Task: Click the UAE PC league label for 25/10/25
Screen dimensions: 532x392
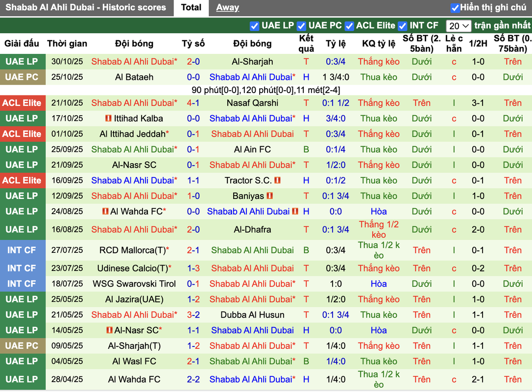Action: (x=22, y=77)
